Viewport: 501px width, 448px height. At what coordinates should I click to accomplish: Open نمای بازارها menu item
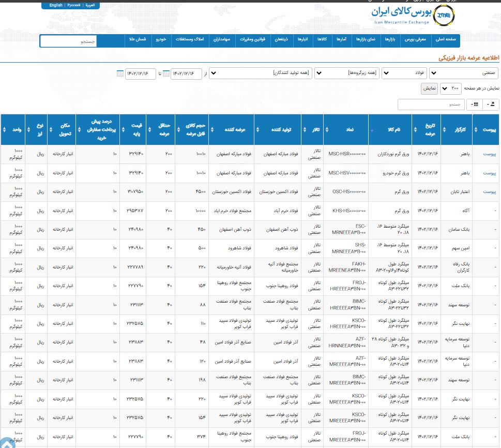(366, 39)
